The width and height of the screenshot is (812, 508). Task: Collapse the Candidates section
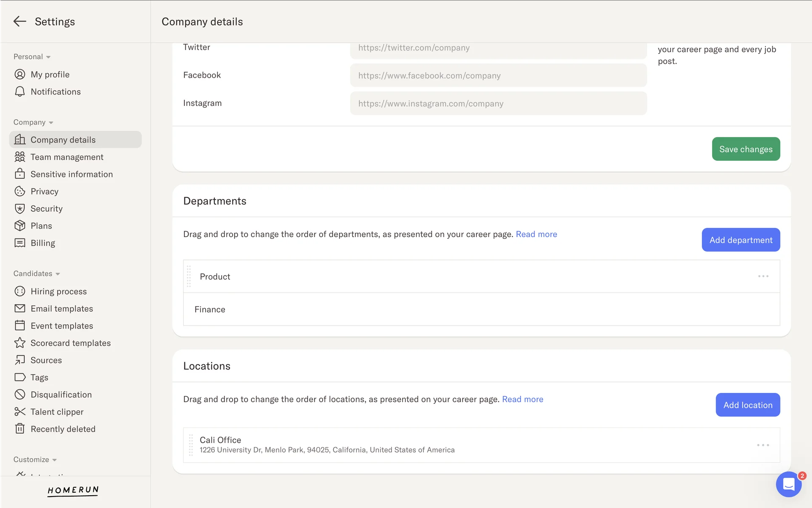tap(58, 274)
